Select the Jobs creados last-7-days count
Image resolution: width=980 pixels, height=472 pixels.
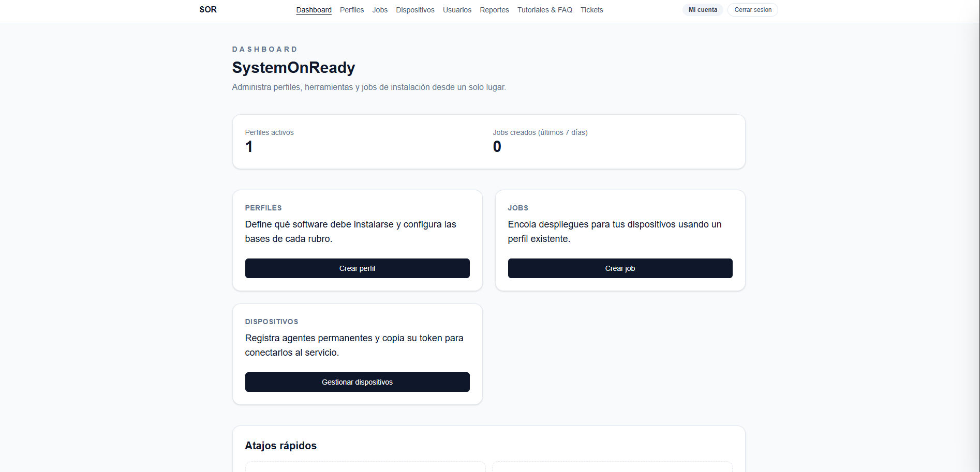[x=497, y=147]
